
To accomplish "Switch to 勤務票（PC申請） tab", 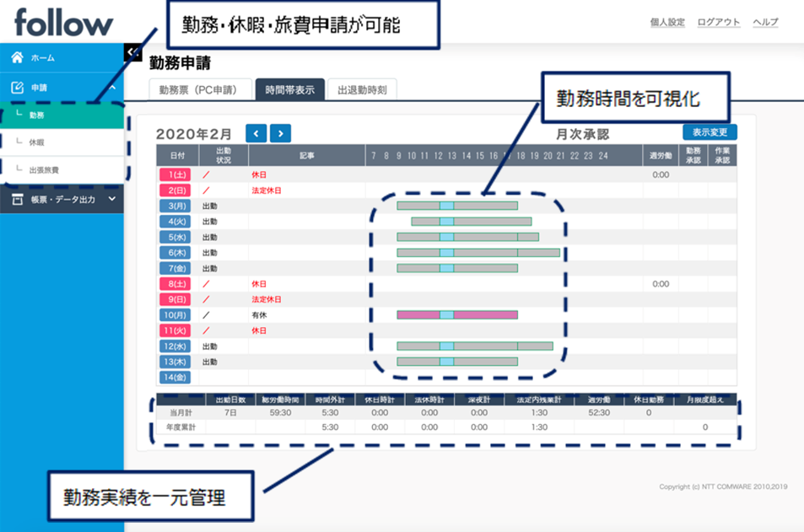I will click(200, 90).
